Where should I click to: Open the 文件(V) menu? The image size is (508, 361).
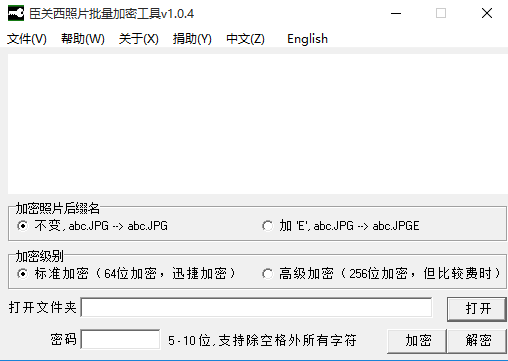point(27,39)
